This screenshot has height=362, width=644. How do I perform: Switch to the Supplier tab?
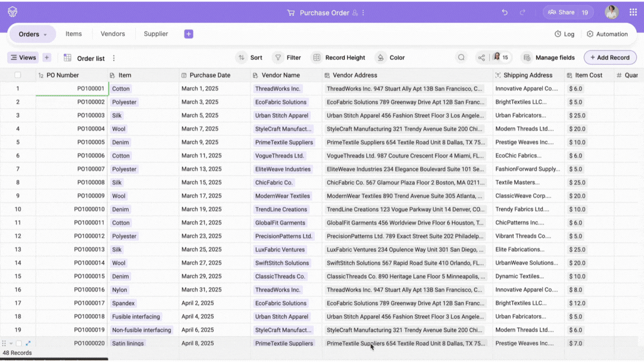click(155, 34)
